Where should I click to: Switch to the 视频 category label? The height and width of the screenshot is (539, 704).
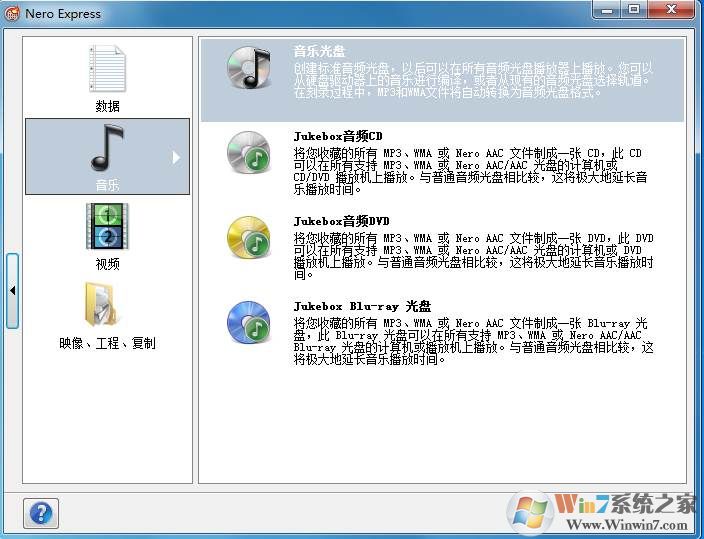coord(107,264)
